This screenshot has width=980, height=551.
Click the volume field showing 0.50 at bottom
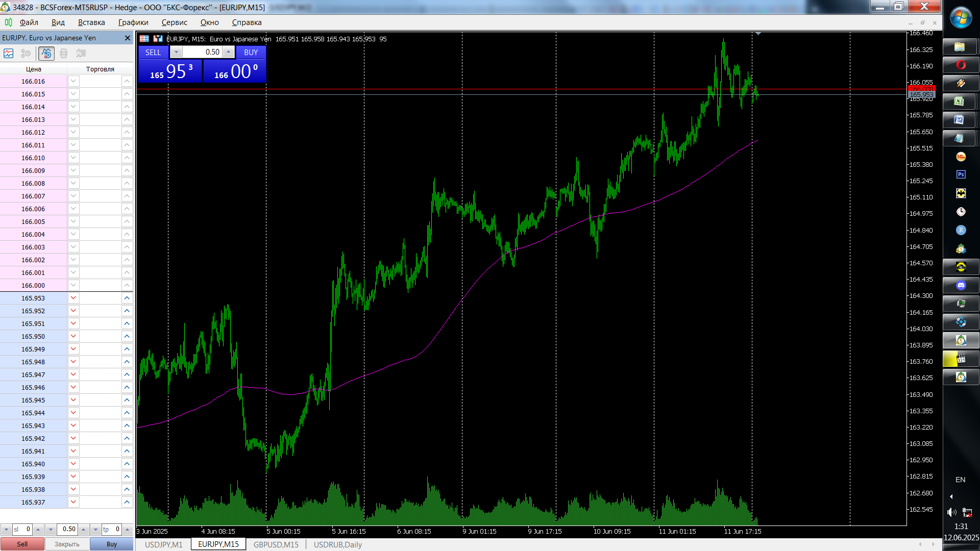pyautogui.click(x=67, y=530)
